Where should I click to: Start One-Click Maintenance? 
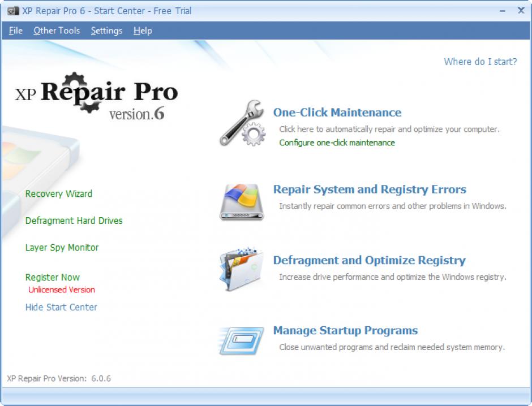click(x=337, y=112)
